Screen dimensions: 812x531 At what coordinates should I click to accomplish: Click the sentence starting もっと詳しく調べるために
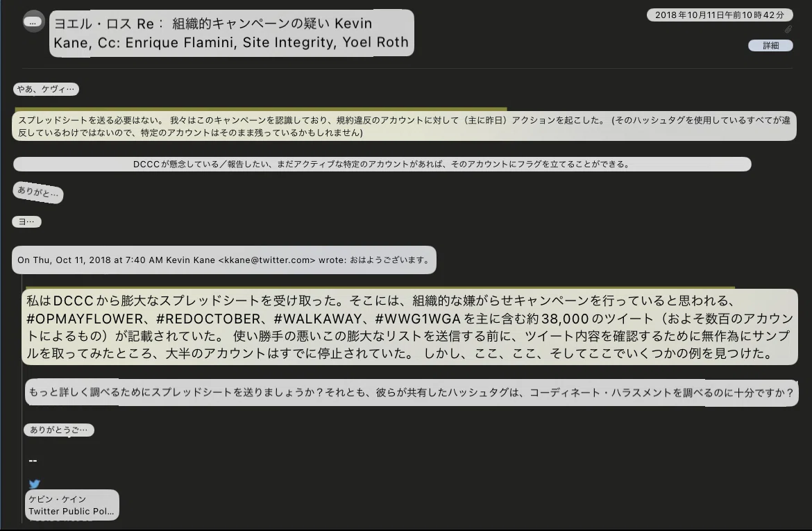tap(411, 393)
